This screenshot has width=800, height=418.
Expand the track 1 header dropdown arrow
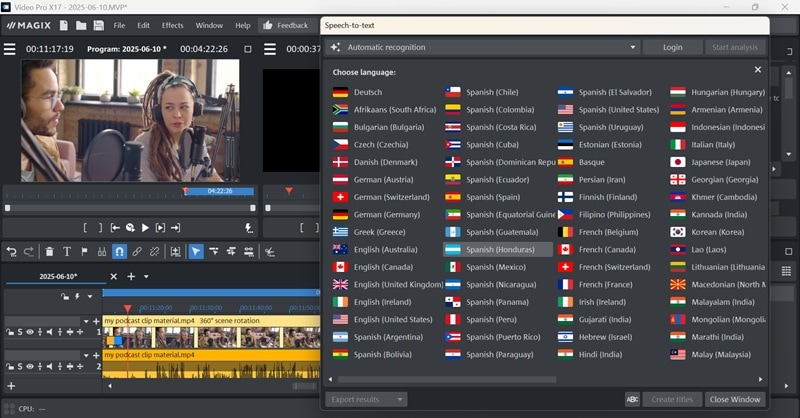(86, 322)
